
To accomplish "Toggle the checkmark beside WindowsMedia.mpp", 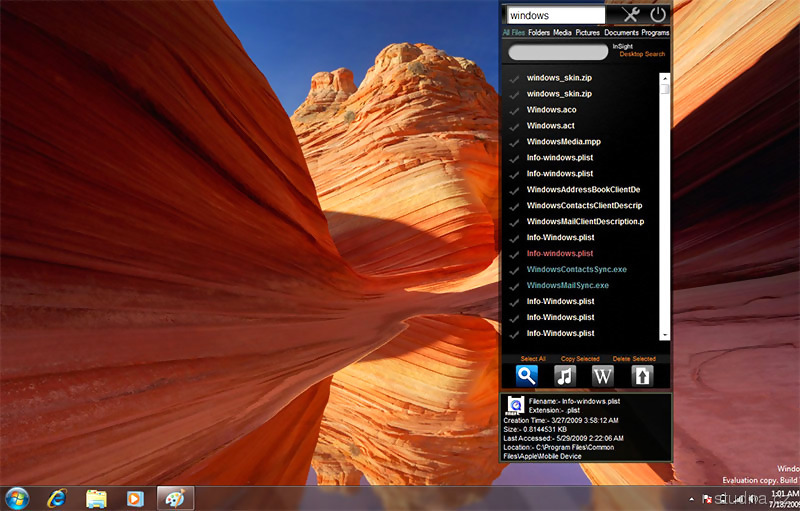I will click(514, 142).
